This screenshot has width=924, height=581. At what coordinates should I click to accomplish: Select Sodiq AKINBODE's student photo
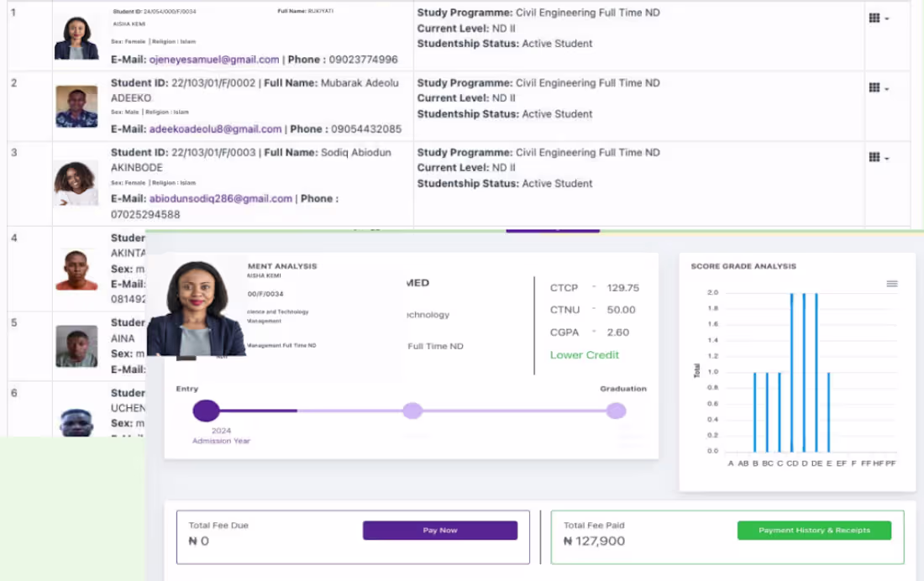76,183
